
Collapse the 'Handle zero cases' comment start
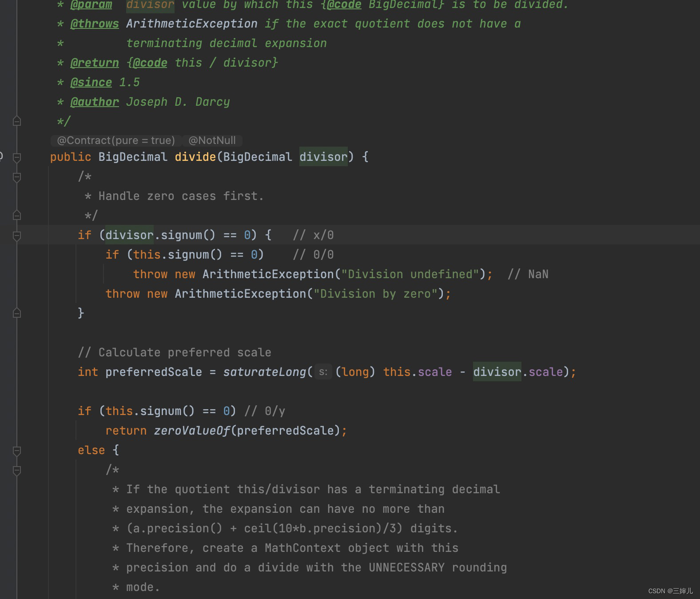(x=17, y=177)
